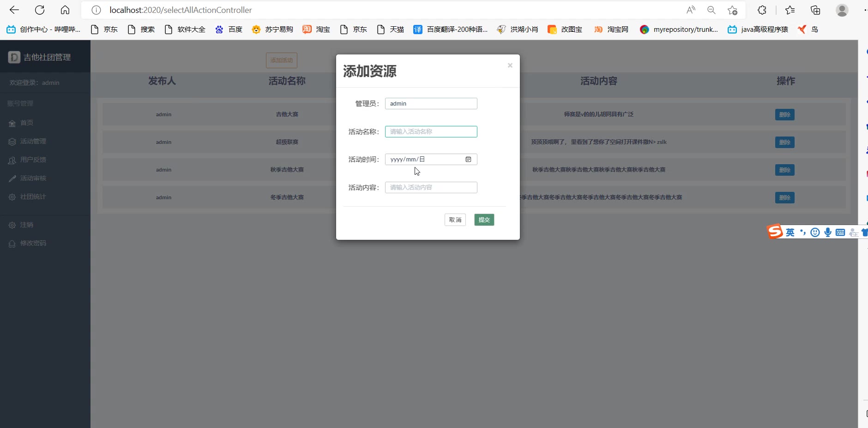This screenshot has height=428, width=868.
Task: Click the 操作 column header
Action: (x=786, y=81)
